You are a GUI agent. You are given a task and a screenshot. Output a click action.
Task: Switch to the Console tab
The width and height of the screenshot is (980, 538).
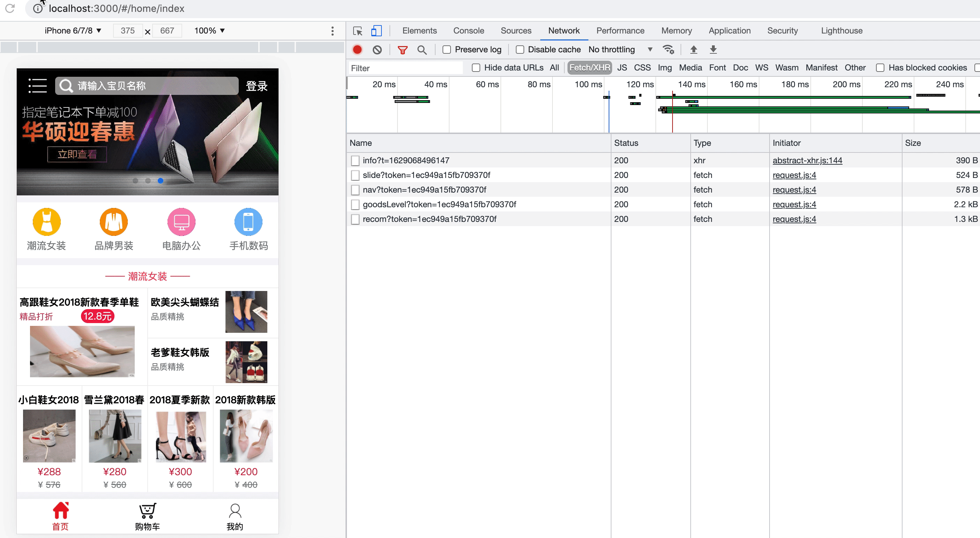468,31
